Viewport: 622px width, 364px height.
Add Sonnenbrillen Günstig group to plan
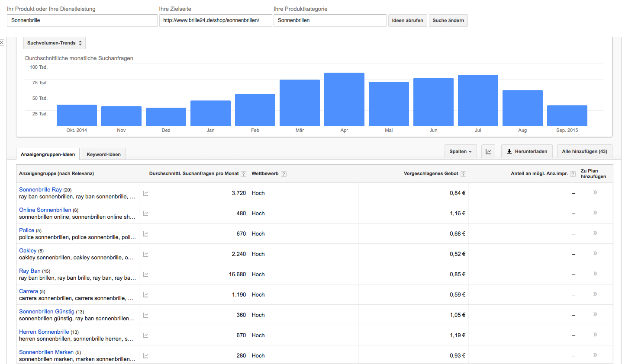pos(595,314)
